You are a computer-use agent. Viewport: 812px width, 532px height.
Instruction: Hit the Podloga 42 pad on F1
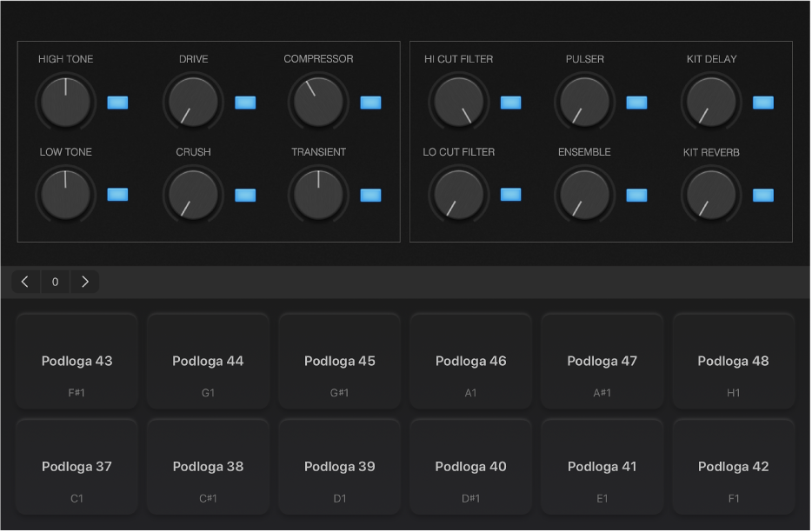[x=733, y=467]
